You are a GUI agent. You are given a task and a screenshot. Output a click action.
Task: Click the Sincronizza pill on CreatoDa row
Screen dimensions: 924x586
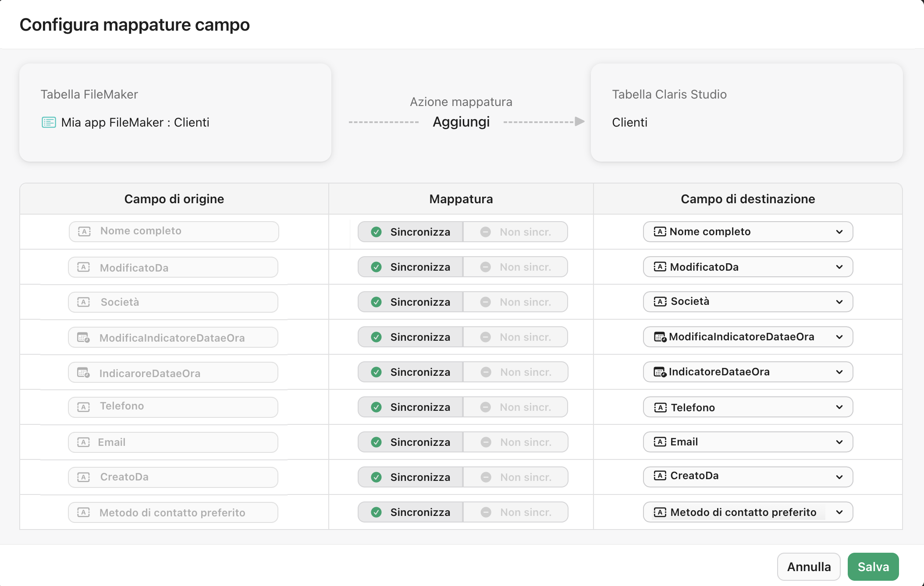(x=410, y=477)
